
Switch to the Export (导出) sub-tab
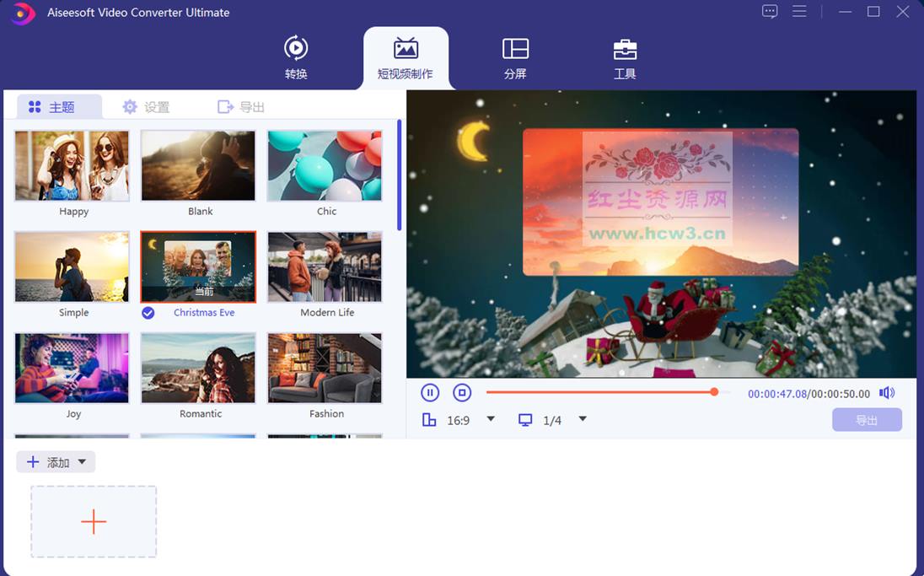point(241,107)
